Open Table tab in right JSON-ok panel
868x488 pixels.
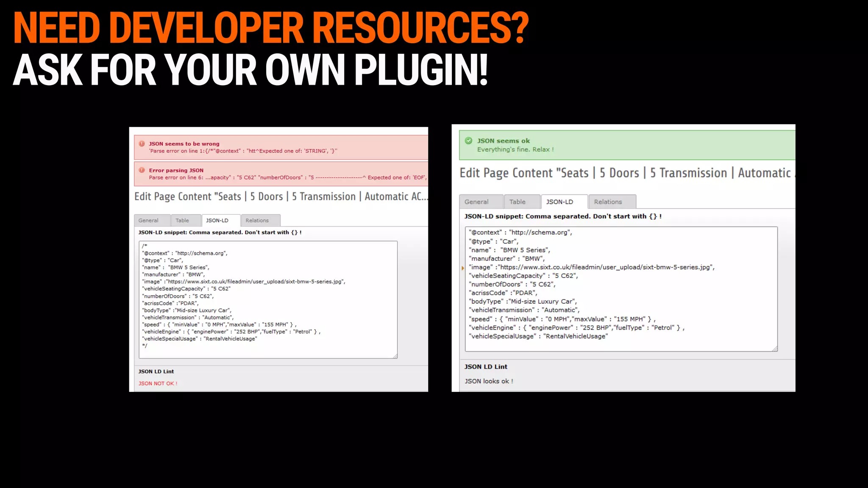(522, 202)
